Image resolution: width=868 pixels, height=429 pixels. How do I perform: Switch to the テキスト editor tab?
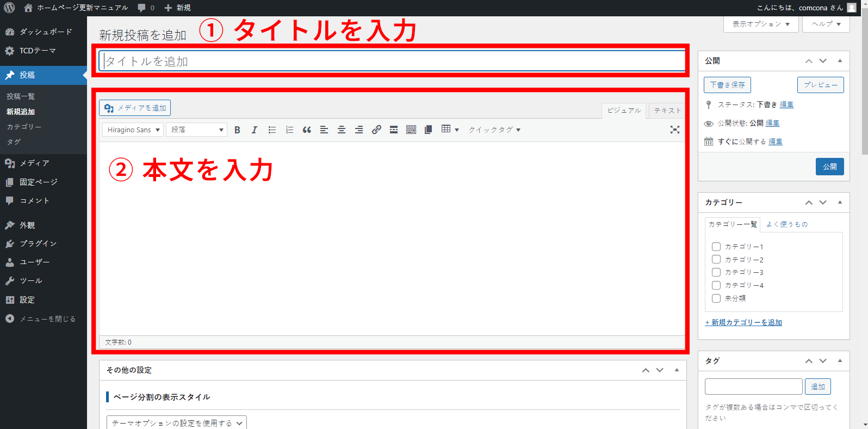(x=667, y=111)
